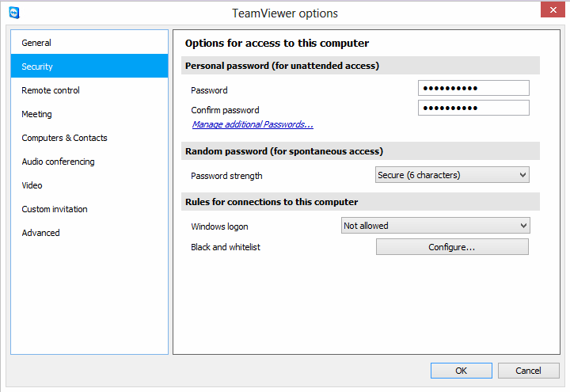This screenshot has height=392, width=570.
Task: Select the Security category in sidebar
Action: pos(37,67)
